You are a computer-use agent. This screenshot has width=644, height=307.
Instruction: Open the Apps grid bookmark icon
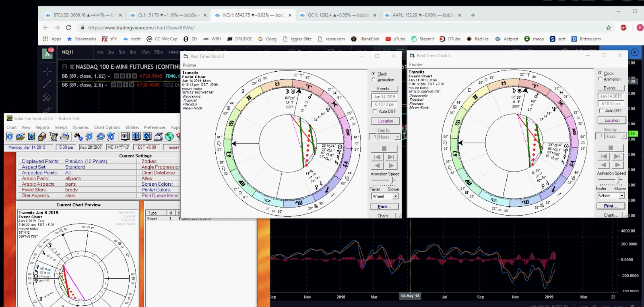tap(45, 39)
